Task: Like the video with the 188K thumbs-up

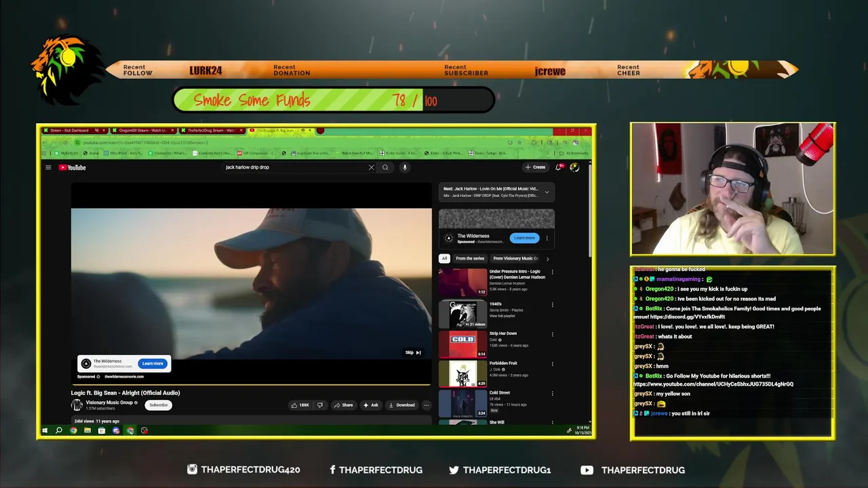Action: [x=300, y=405]
